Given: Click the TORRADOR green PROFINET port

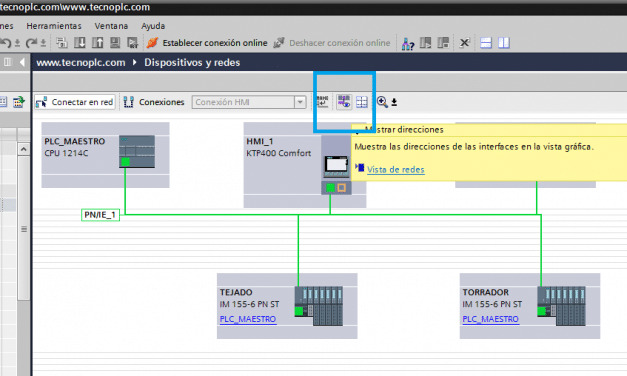Looking at the screenshot, I should click(541, 311).
